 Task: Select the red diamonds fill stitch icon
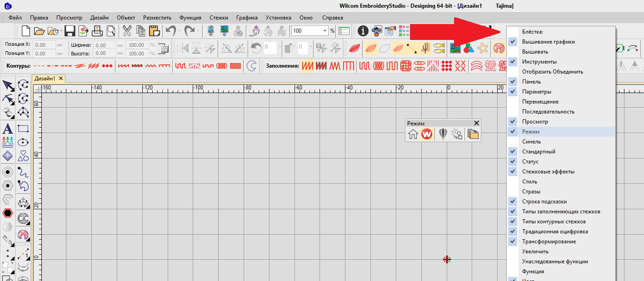click(x=447, y=66)
